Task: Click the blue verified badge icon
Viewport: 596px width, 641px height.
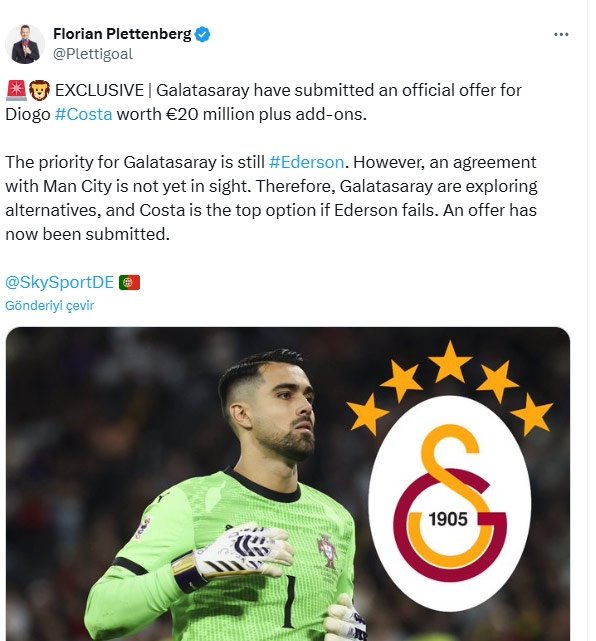Action: pos(202,34)
